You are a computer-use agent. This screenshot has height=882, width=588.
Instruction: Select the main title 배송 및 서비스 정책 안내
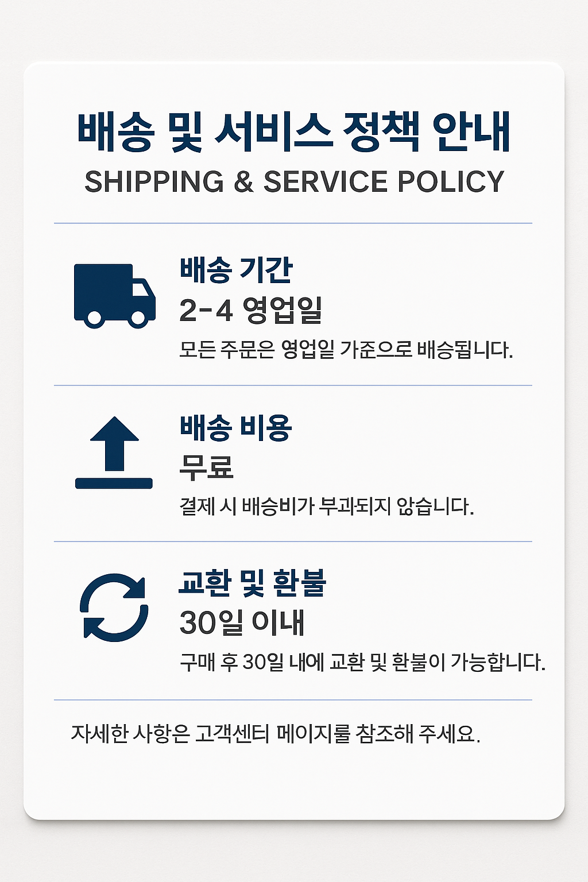(293, 132)
